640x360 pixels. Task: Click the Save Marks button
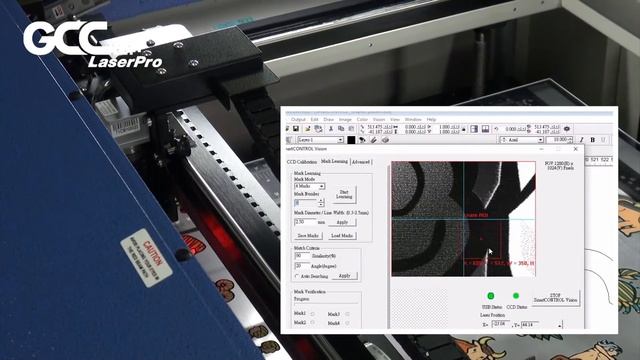click(308, 236)
